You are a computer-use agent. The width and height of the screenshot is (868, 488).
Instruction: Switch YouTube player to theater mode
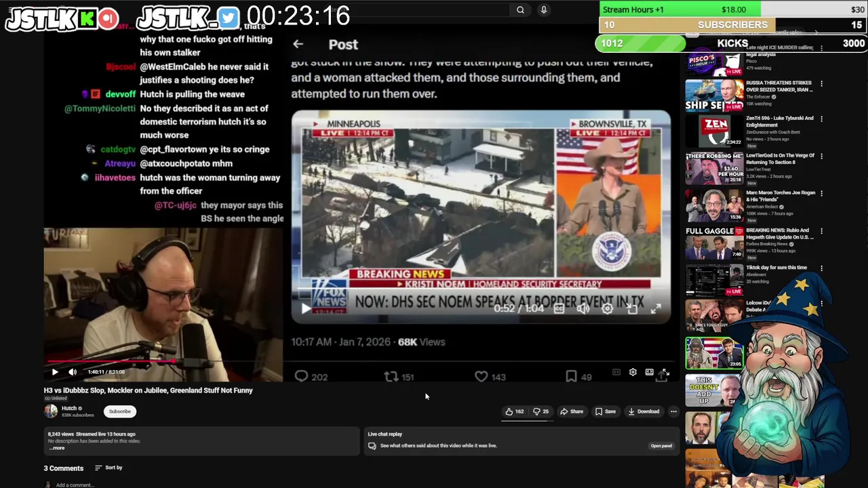click(649, 372)
